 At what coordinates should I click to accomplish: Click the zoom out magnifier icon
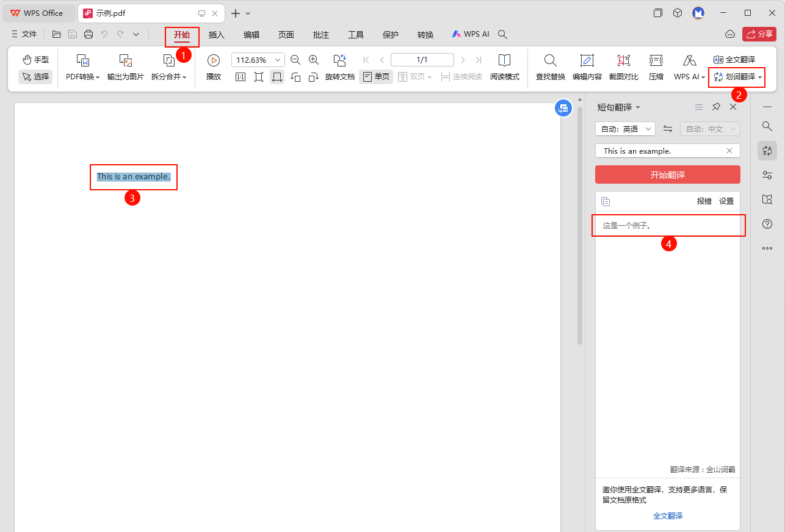tap(295, 60)
